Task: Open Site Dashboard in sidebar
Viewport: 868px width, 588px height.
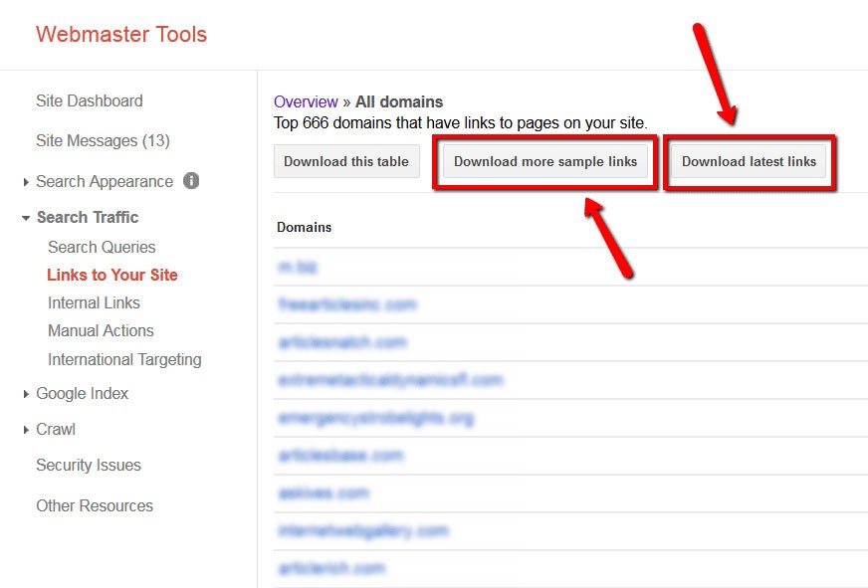Action: (90, 100)
